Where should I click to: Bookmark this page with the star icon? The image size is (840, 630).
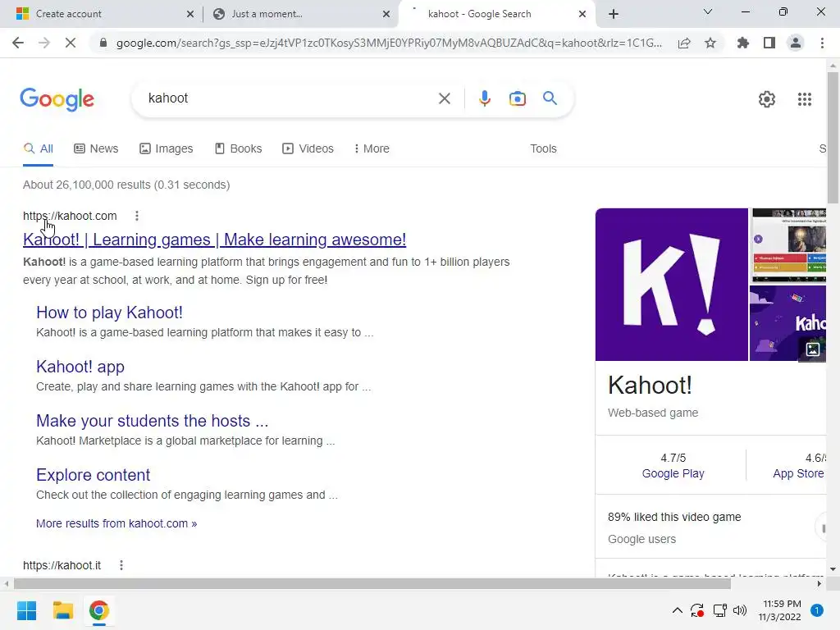pyautogui.click(x=710, y=43)
